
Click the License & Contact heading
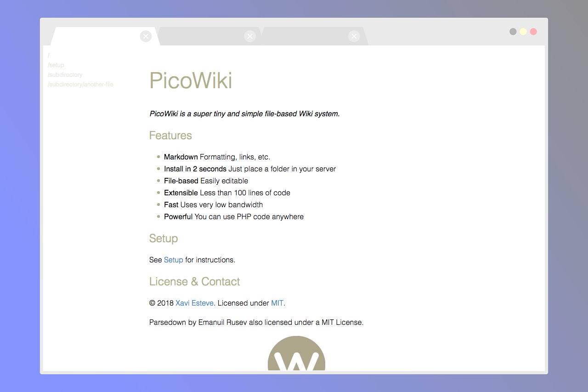[194, 281]
